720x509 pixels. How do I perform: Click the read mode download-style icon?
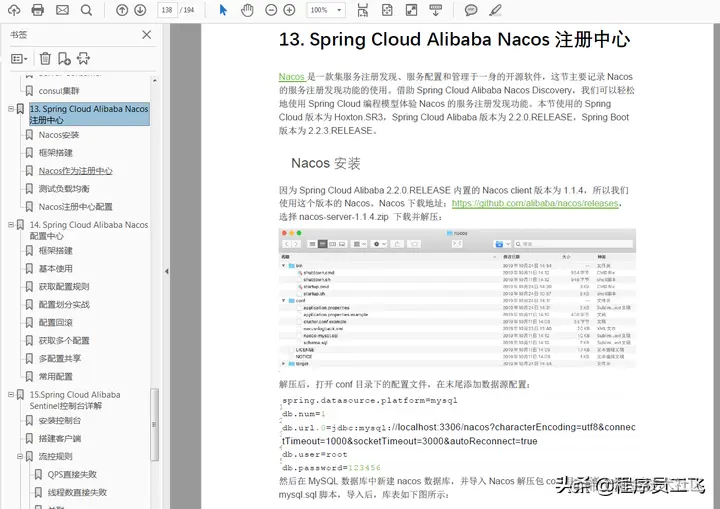[x=435, y=10]
